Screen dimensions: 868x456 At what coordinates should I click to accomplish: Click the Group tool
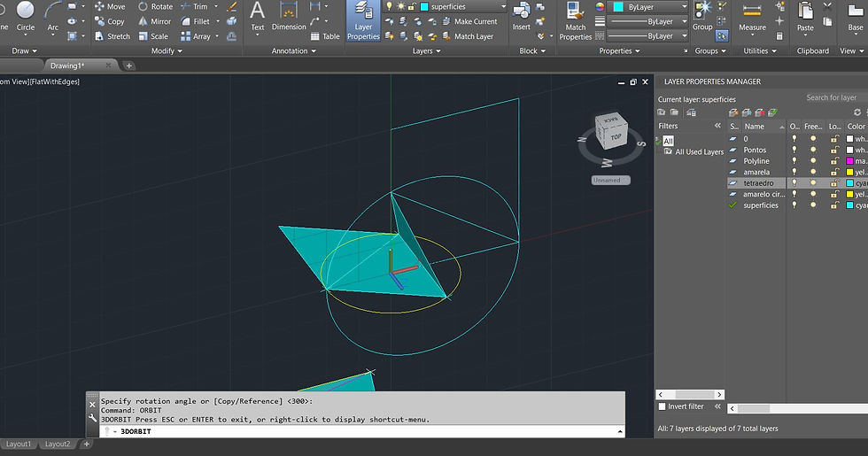pyautogui.click(x=702, y=16)
